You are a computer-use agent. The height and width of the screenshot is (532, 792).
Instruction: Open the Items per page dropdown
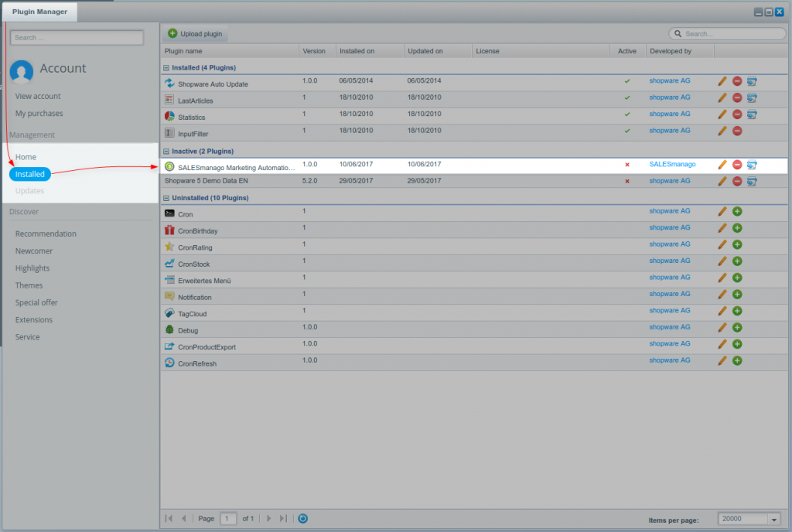pyautogui.click(x=773, y=519)
